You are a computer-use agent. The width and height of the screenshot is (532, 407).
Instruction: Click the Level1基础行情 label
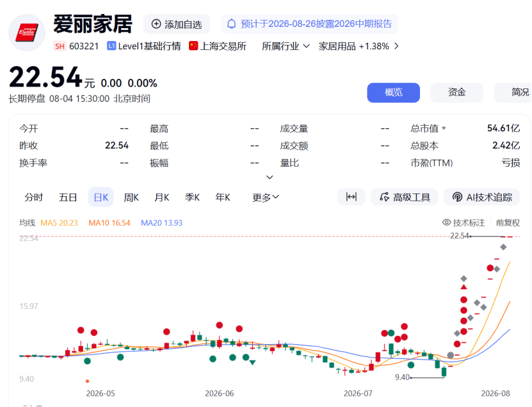(149, 46)
